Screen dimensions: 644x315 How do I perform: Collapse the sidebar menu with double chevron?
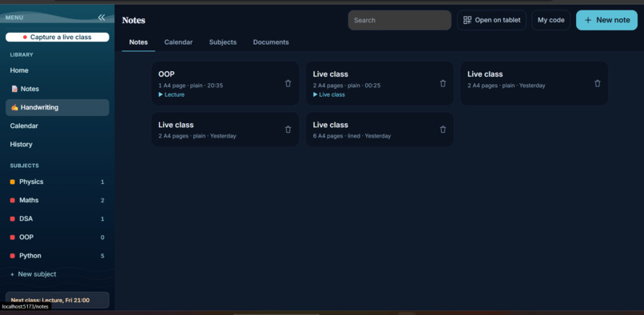101,18
